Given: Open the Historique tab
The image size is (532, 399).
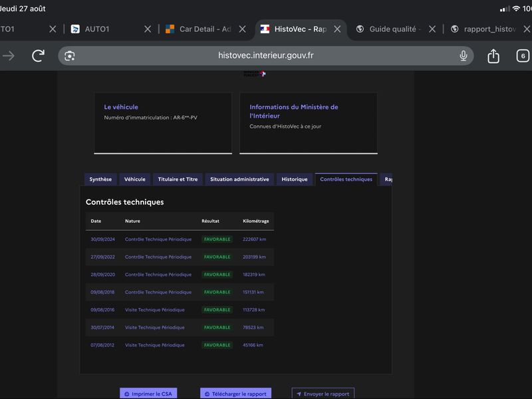Looking at the screenshot, I should click(295, 179).
